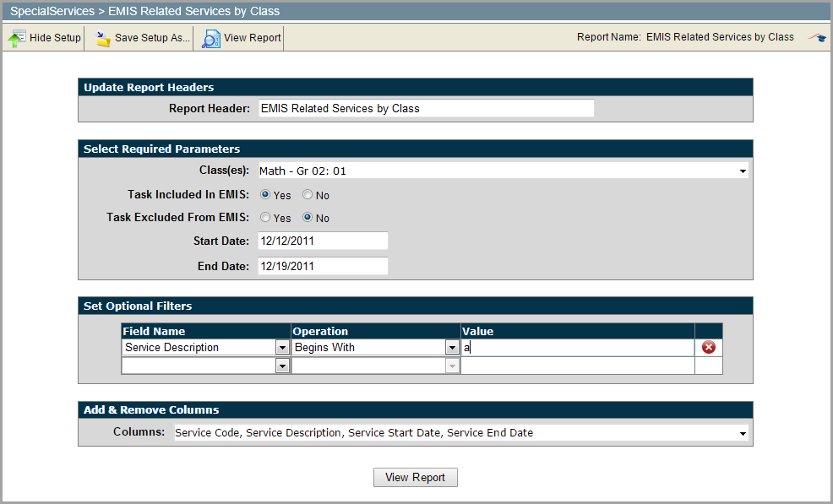Click the Hide Setup arrow icon

coord(17,38)
